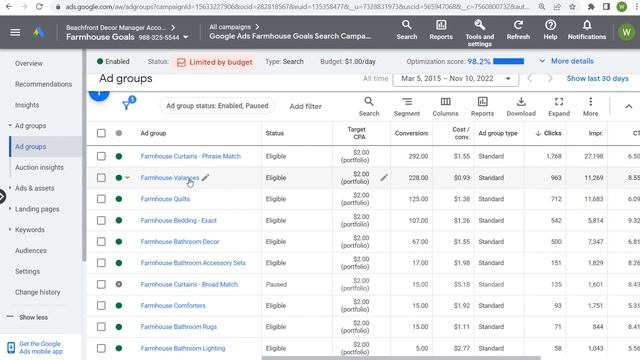Download the ad groups table

click(x=521, y=107)
